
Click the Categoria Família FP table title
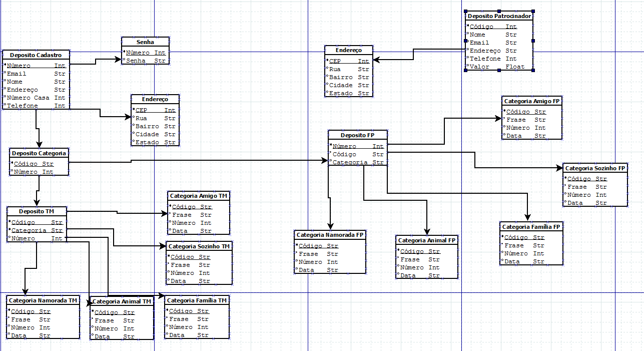pyautogui.click(x=531, y=227)
